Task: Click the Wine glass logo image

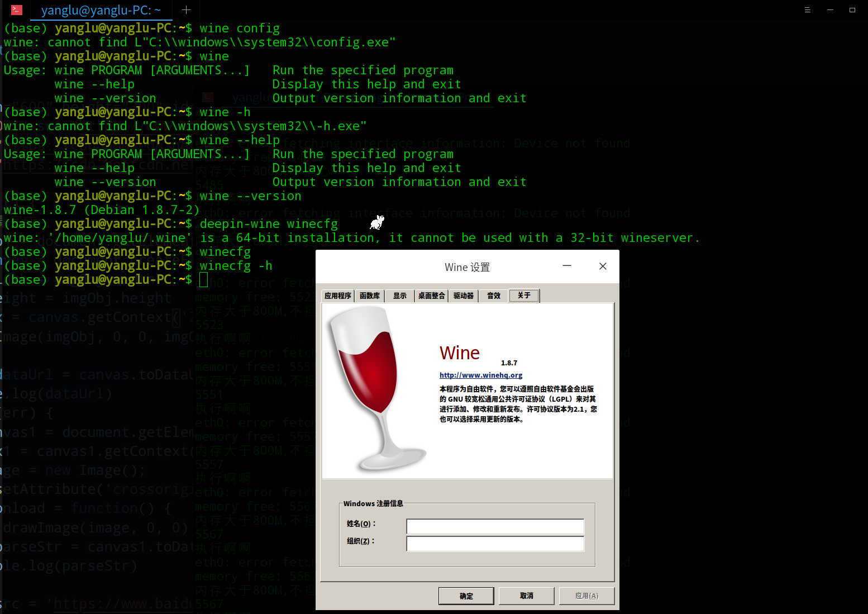Action: point(377,389)
